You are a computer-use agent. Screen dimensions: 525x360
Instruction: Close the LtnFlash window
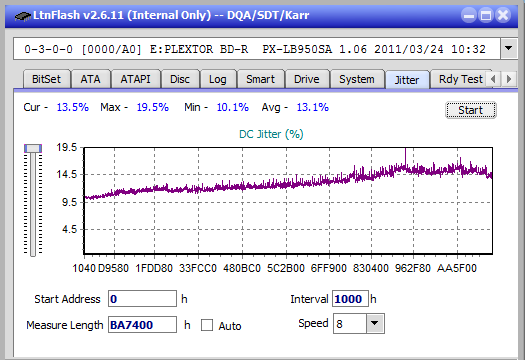click(503, 15)
